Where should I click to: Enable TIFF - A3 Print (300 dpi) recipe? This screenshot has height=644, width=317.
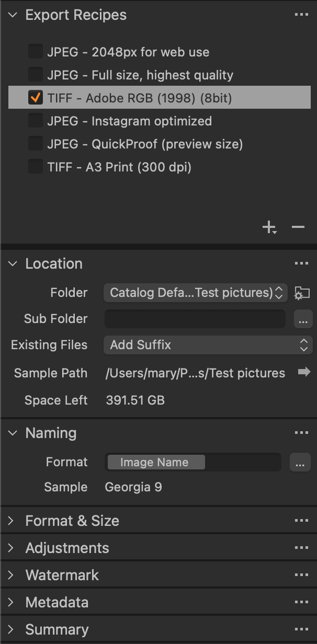[x=36, y=167]
